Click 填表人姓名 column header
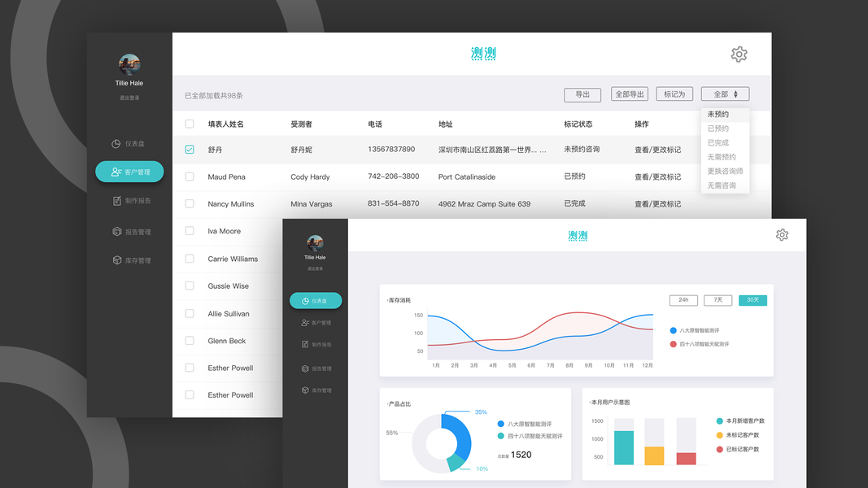Image resolution: width=868 pixels, height=488 pixels. [226, 124]
